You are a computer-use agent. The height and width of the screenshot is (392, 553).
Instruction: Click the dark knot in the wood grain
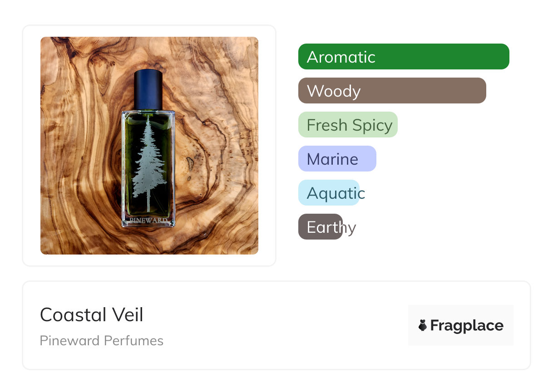(192, 160)
